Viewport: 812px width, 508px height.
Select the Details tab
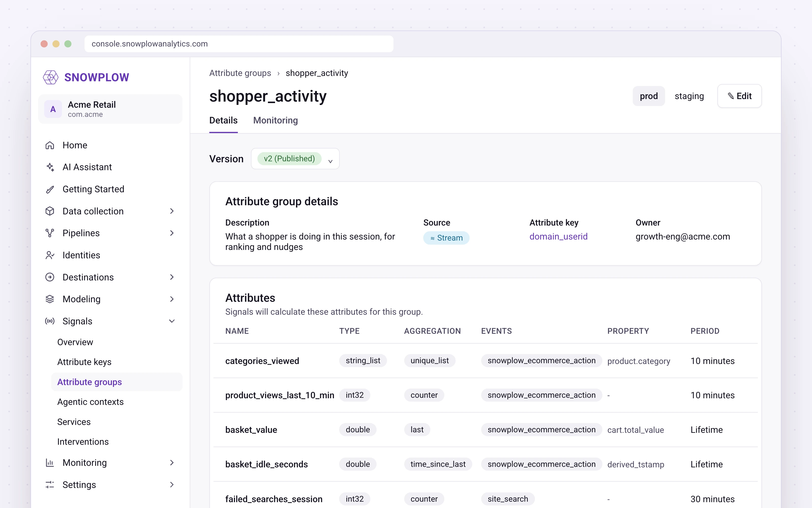223,120
